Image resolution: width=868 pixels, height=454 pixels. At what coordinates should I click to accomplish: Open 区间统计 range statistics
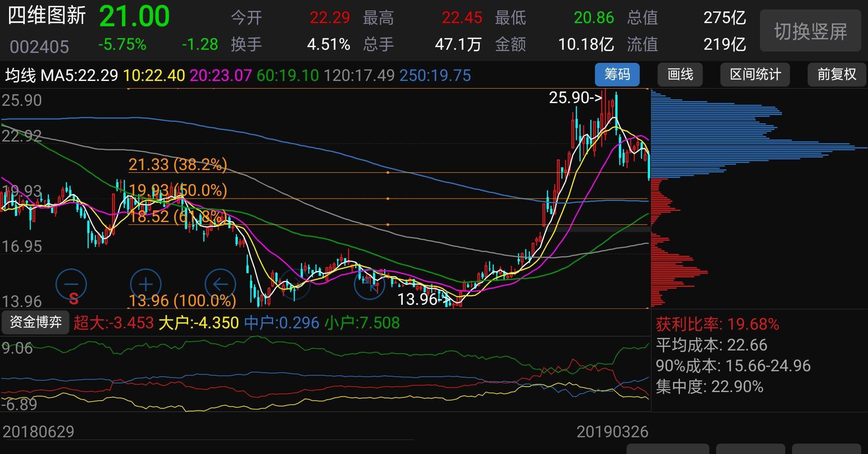tap(755, 75)
